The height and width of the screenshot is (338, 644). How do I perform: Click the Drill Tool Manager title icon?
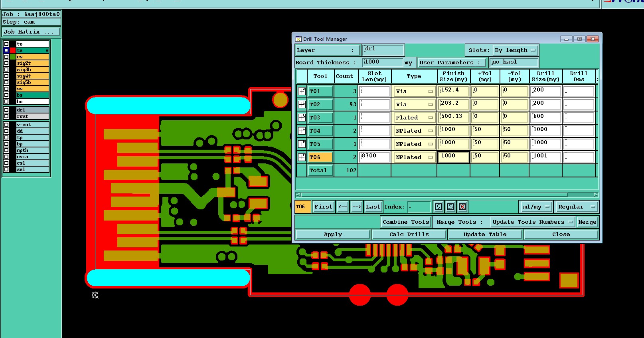point(298,39)
